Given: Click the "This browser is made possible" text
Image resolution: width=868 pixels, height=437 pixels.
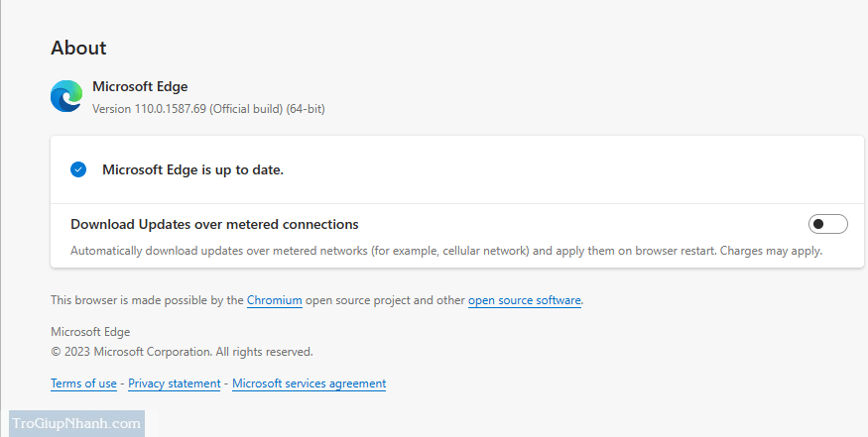Looking at the screenshot, I should click(x=146, y=299).
